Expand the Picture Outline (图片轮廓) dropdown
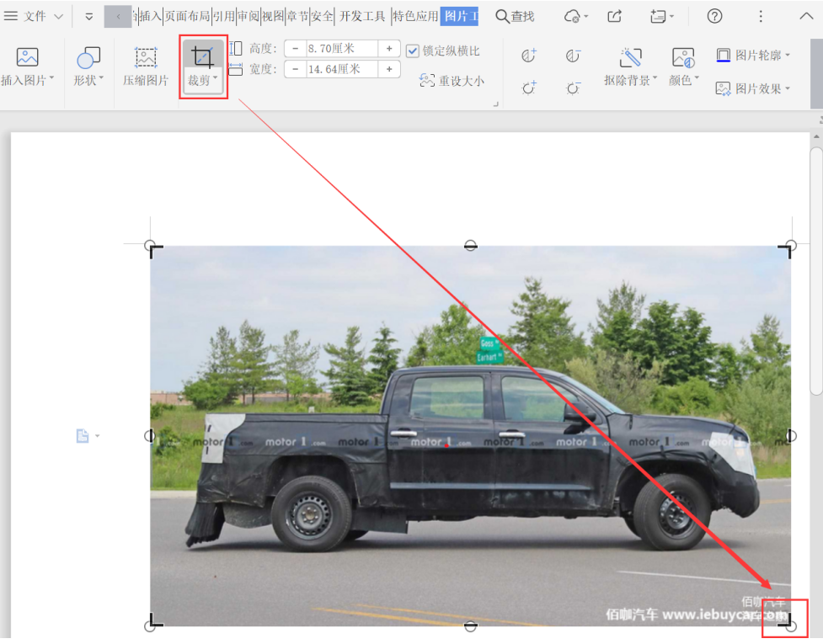 coord(788,56)
